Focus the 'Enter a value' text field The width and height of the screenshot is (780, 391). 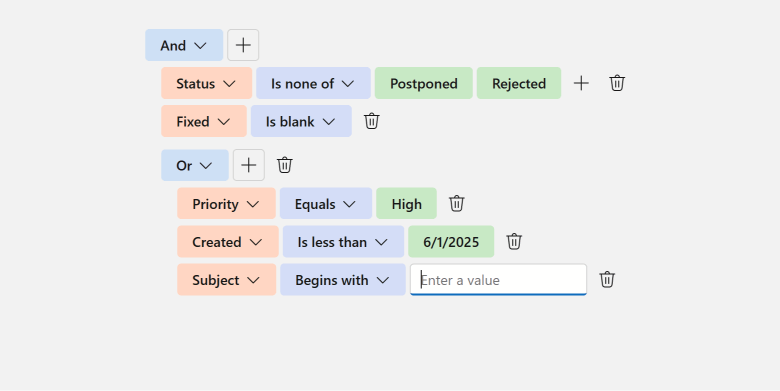coord(498,280)
